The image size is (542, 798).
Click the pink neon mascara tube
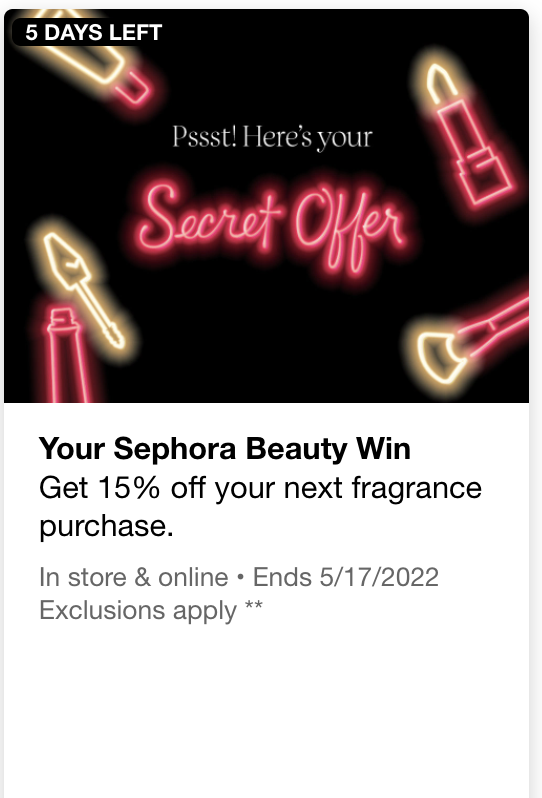[x=67, y=354]
